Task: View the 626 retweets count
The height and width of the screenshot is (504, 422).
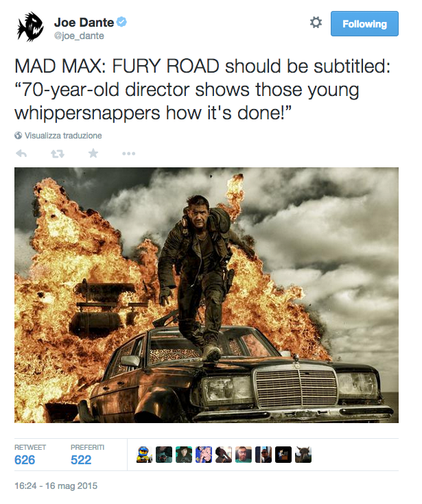Action: (x=25, y=460)
